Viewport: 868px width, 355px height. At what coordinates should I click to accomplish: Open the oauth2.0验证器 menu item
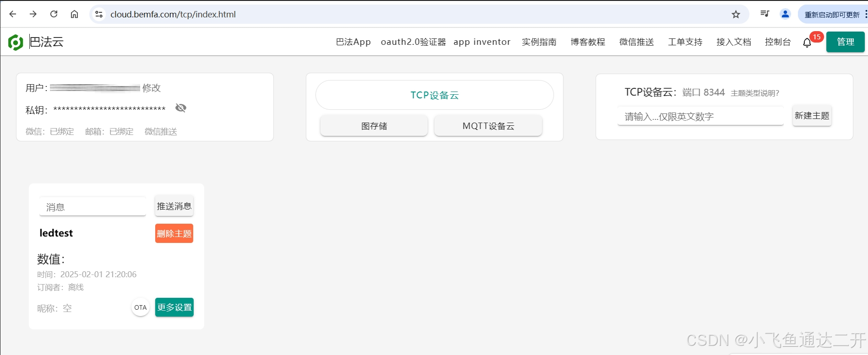(413, 42)
